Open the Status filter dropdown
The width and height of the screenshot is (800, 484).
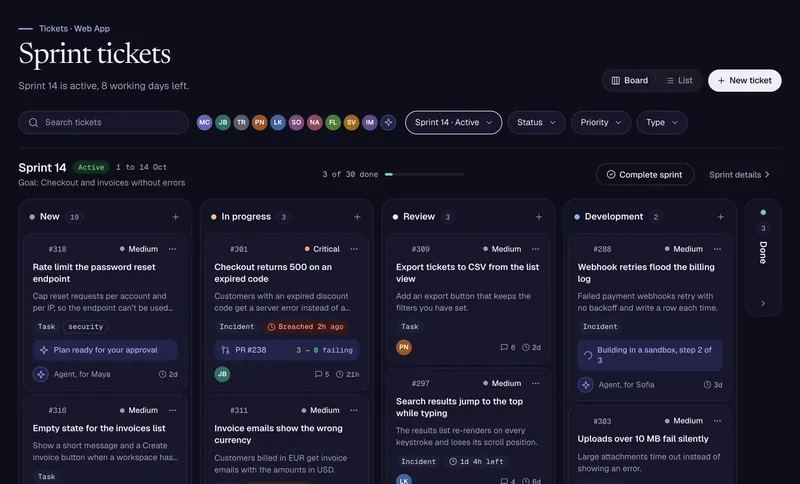536,122
